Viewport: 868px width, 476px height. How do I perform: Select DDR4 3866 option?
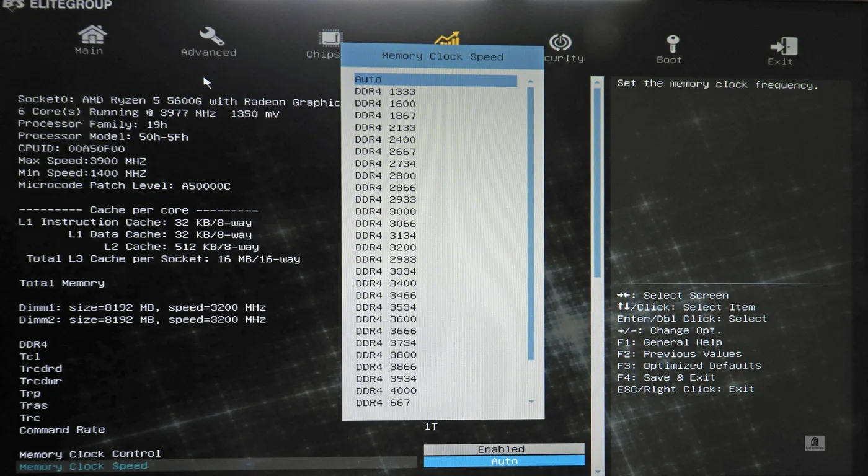[385, 367]
